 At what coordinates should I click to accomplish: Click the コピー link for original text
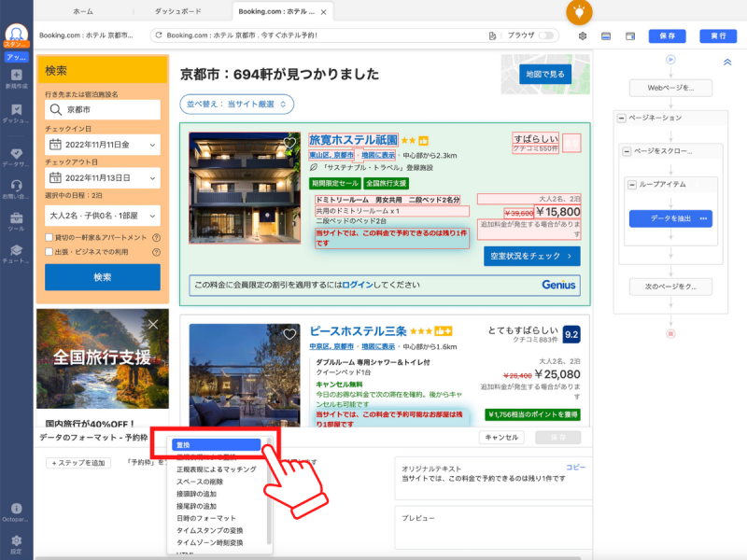(x=575, y=468)
